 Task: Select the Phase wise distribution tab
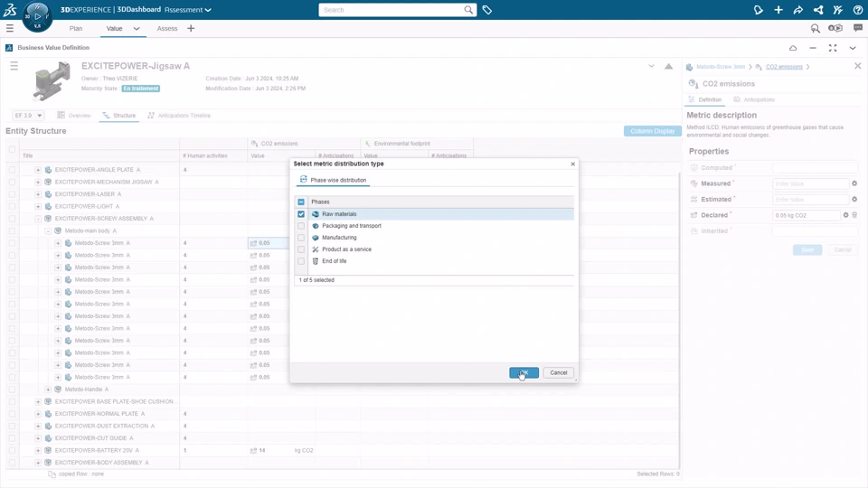[x=333, y=180]
